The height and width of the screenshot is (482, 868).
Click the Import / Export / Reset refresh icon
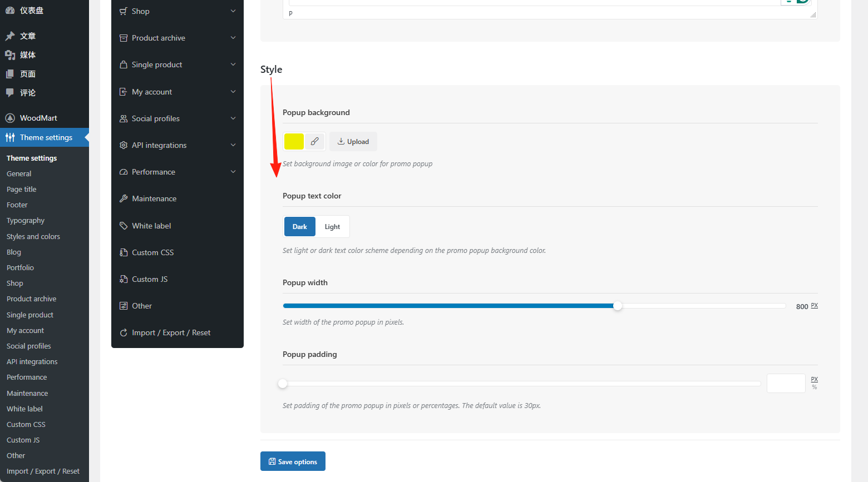[124, 332]
